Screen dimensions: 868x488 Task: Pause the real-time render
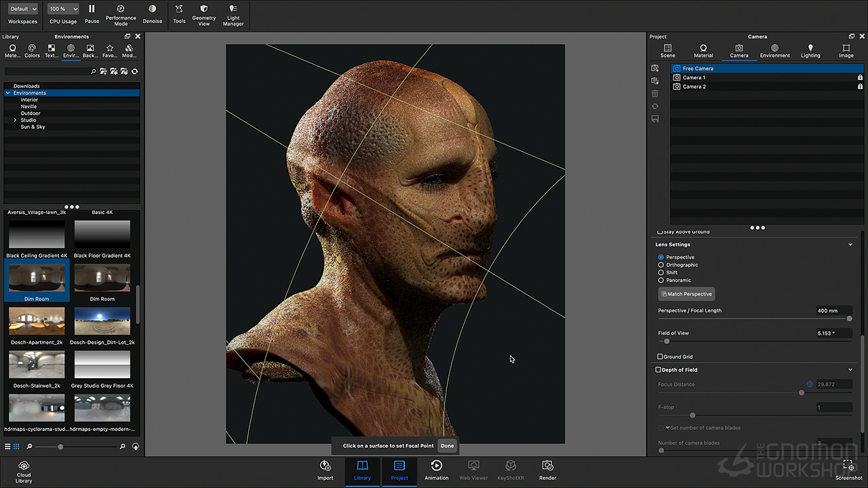[x=92, y=9]
